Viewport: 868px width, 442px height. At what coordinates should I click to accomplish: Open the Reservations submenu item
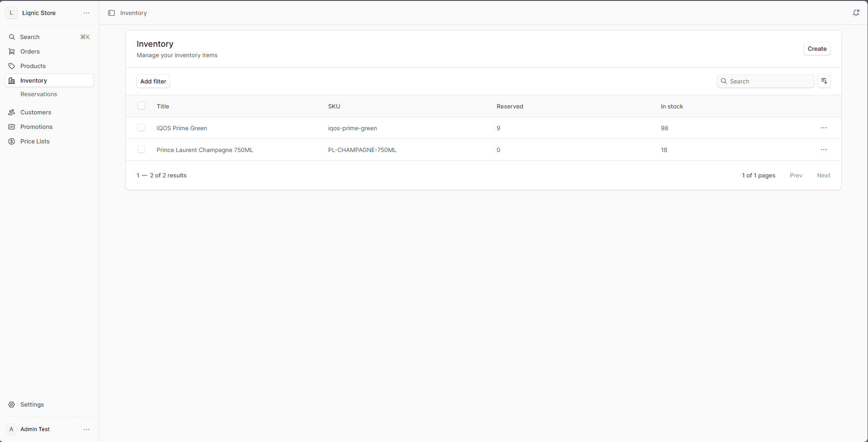(39, 94)
